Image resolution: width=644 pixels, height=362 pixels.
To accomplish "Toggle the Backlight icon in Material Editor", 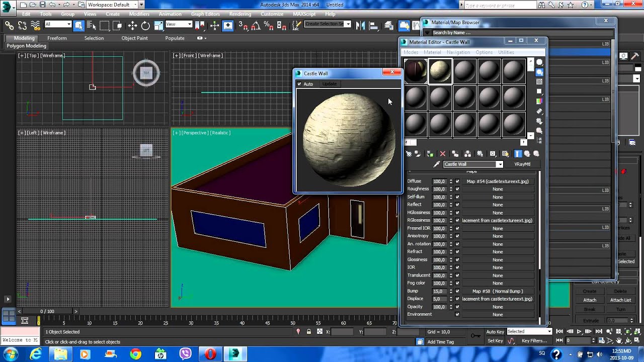I will [539, 72].
